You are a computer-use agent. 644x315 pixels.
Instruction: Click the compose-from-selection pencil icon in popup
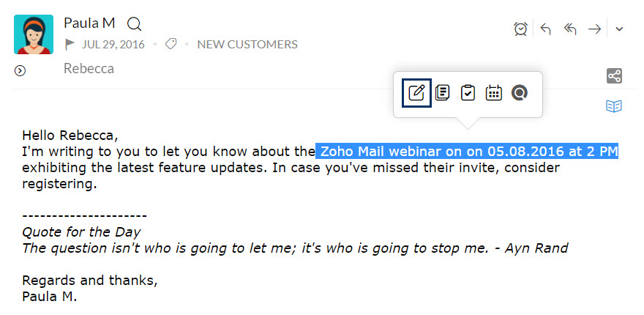[x=416, y=93]
